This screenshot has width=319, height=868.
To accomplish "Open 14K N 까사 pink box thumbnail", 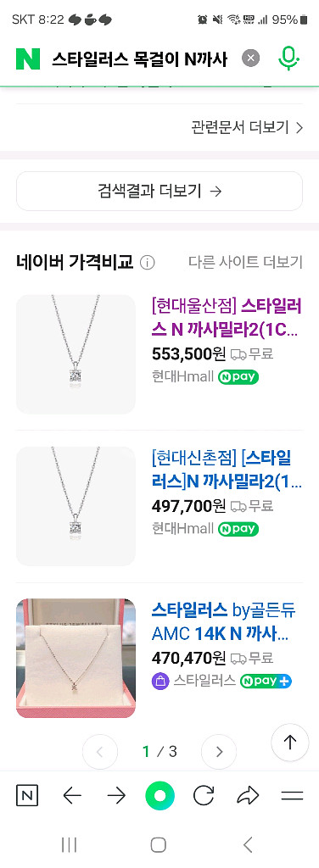I will (x=76, y=659).
